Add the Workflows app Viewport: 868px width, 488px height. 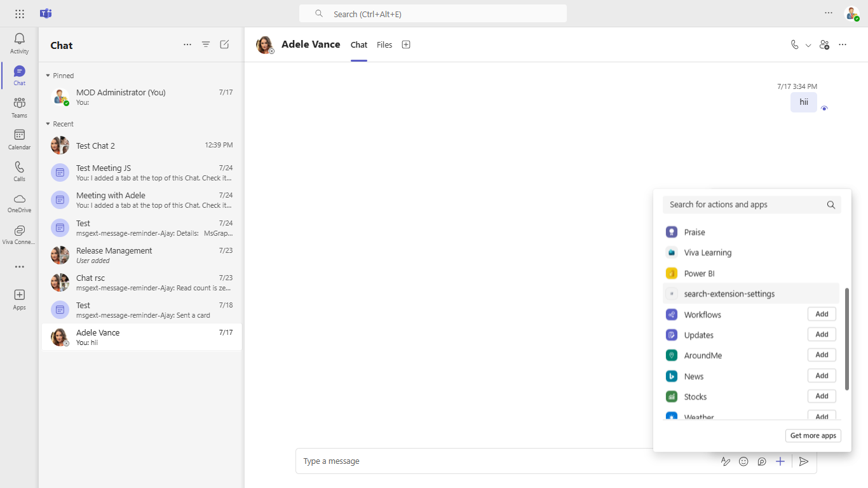(822, 314)
